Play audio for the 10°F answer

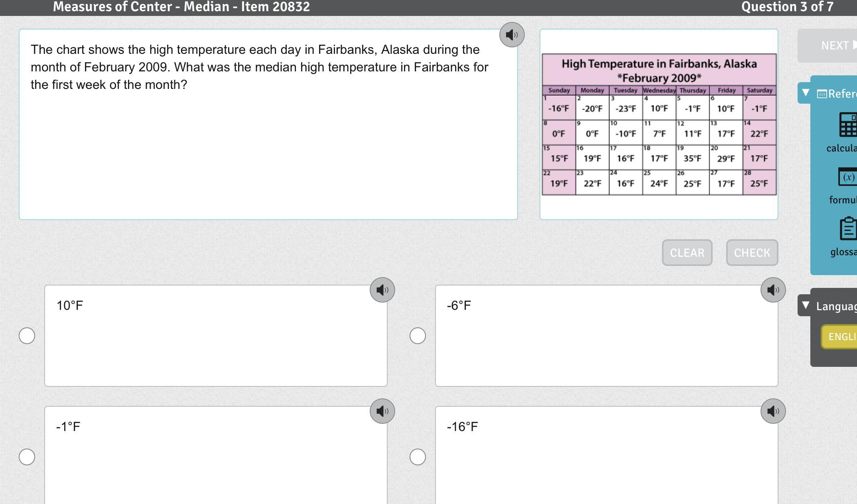pyautogui.click(x=382, y=290)
